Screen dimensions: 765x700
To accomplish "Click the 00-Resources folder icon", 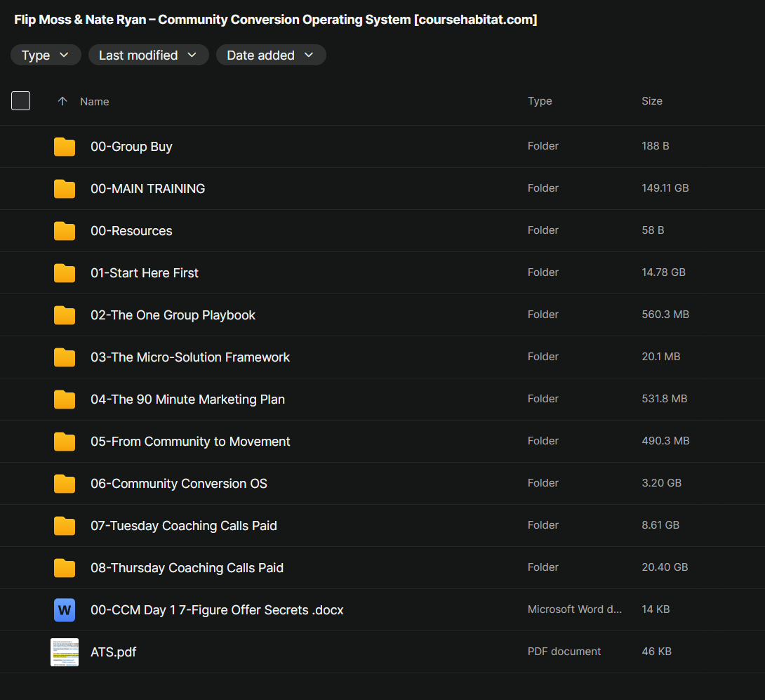I will coord(65,231).
